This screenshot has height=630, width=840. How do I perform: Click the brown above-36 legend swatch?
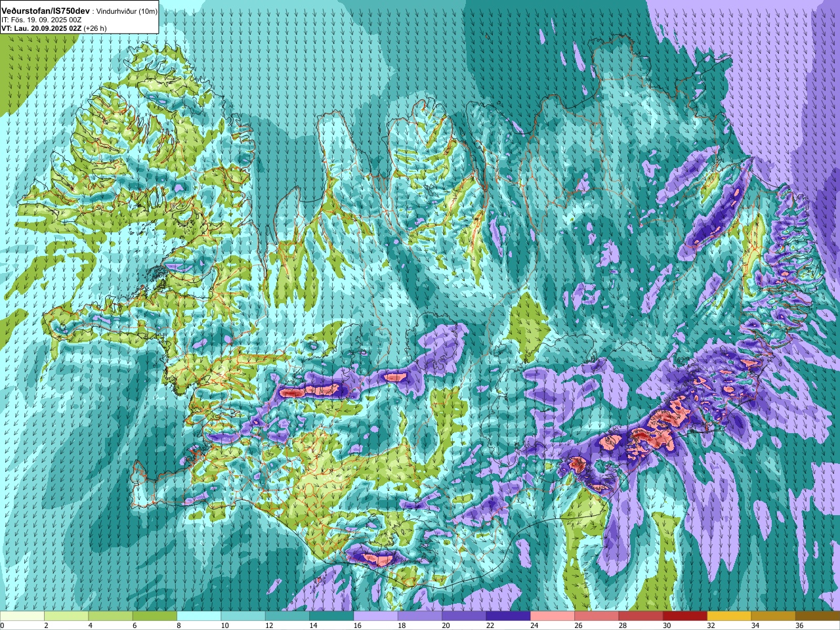[818, 616]
